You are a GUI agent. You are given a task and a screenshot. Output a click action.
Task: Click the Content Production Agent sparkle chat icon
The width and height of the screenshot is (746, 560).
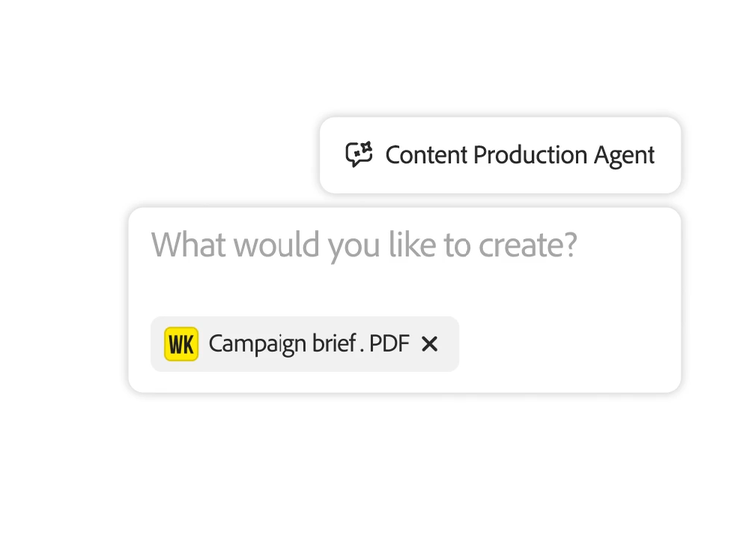point(359,155)
